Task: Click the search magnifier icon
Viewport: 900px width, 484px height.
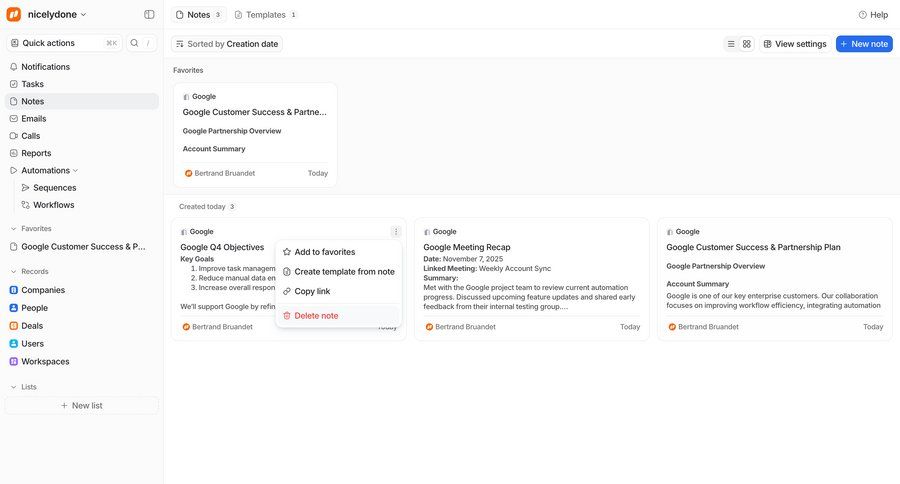Action: (135, 43)
